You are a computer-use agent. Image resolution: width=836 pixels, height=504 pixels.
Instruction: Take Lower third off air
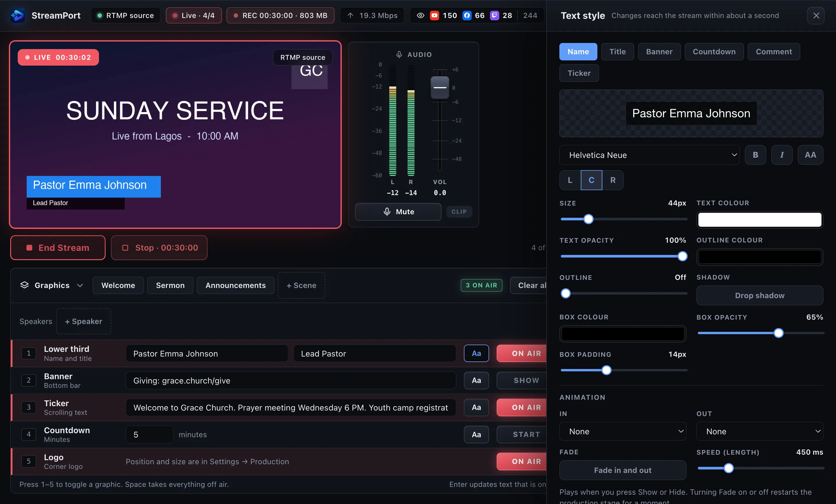(521, 353)
